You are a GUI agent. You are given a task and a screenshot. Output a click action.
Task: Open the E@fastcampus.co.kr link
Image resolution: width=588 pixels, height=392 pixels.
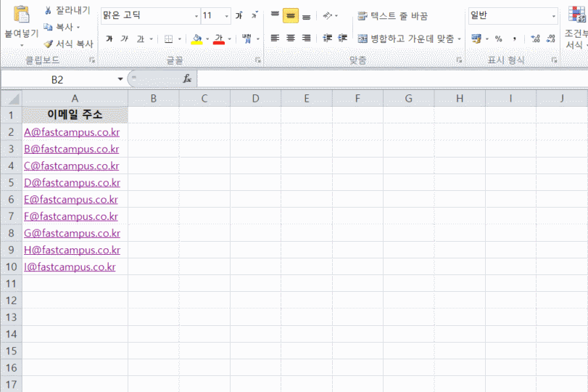coord(71,200)
